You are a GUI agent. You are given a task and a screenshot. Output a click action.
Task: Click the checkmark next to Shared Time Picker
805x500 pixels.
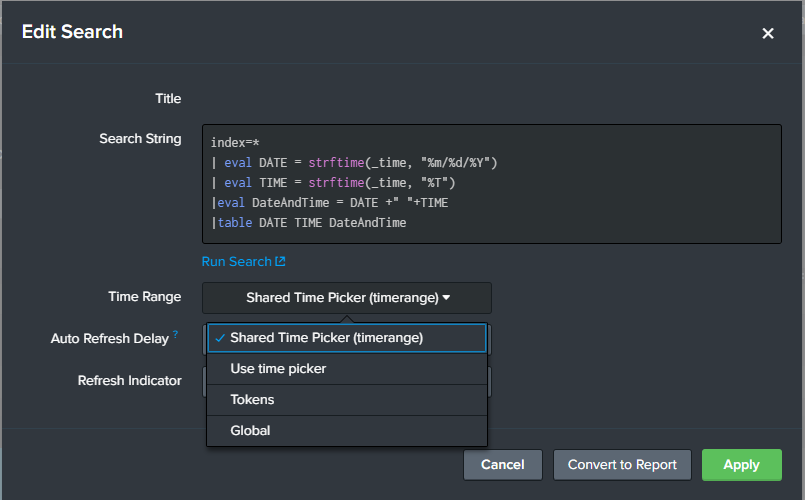pyautogui.click(x=219, y=338)
